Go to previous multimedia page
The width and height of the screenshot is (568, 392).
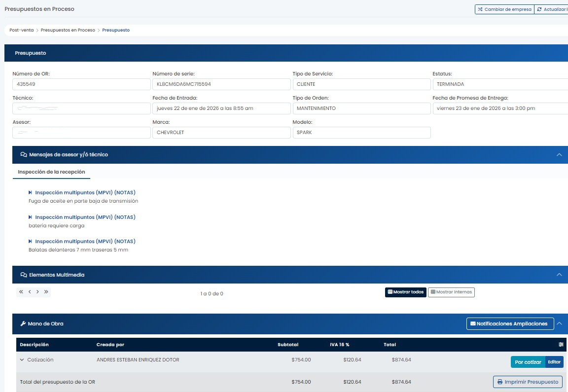point(30,292)
